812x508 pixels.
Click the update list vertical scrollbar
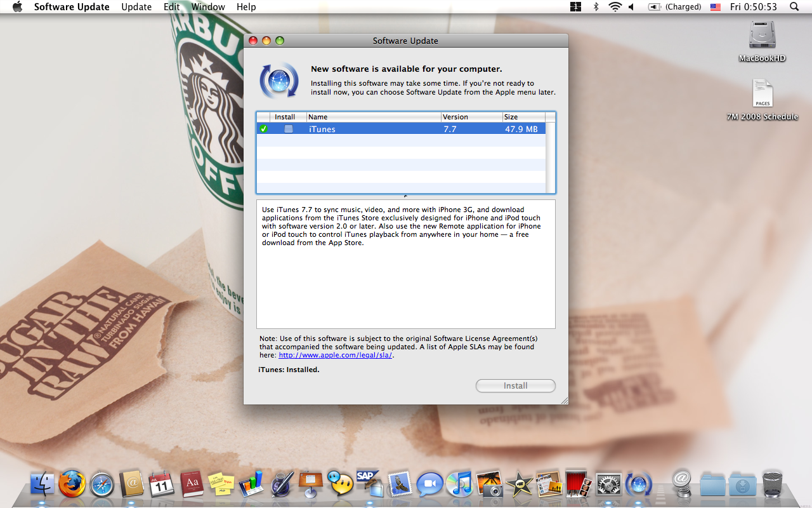(550, 157)
